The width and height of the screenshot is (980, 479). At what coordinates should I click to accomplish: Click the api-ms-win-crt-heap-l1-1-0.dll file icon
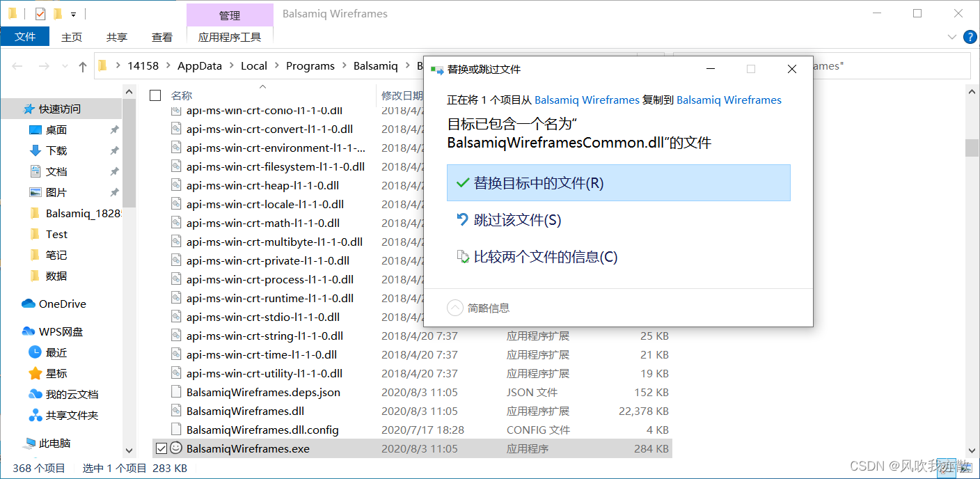pos(176,185)
